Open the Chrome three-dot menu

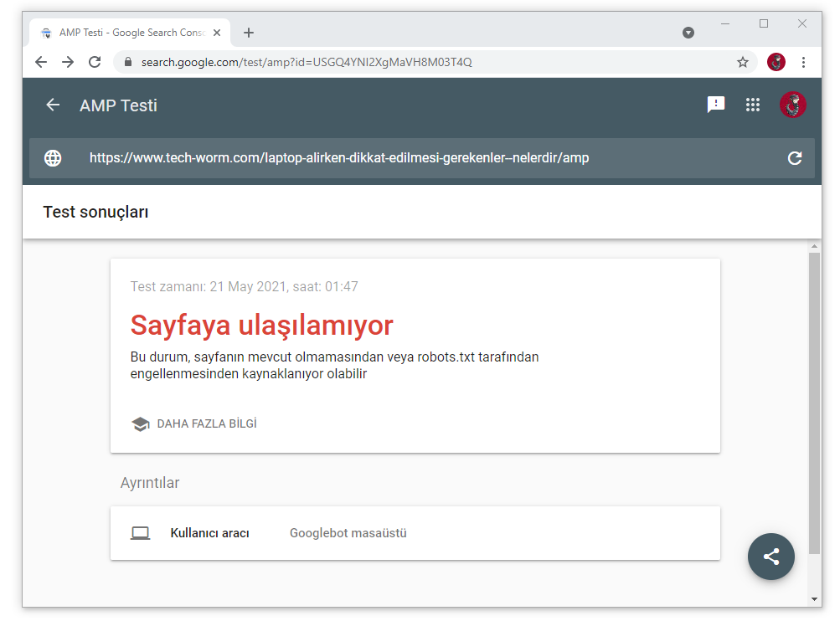803,62
